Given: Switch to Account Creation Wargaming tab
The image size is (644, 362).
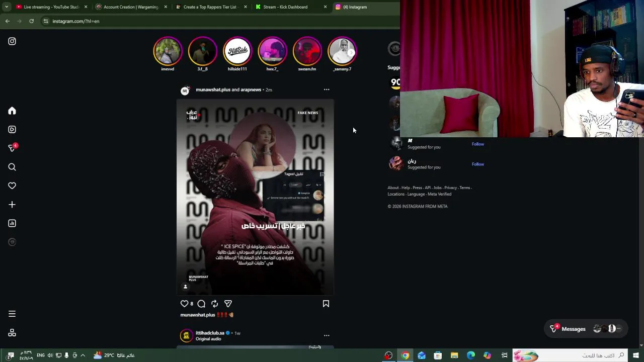Looking at the screenshot, I should click(x=131, y=7).
